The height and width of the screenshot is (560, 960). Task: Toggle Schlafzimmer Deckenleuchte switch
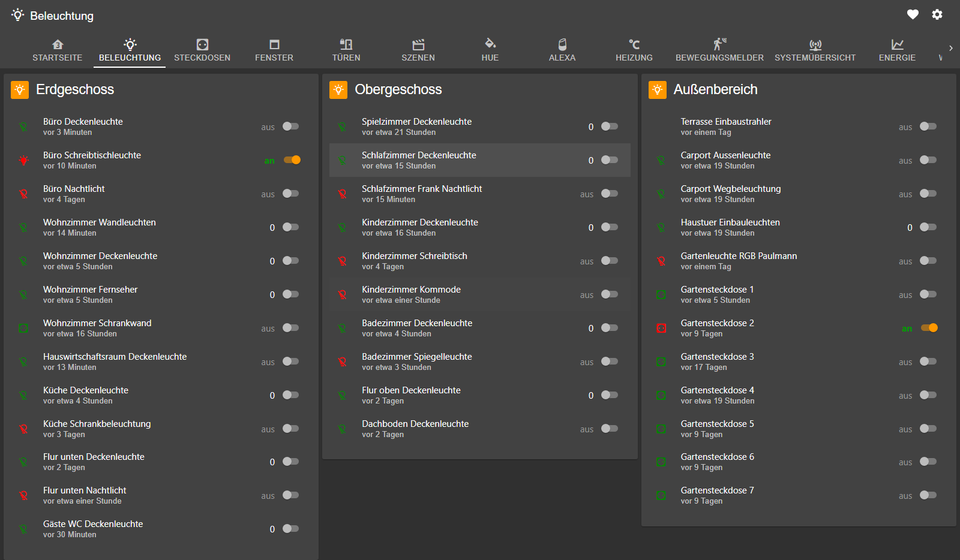click(x=610, y=160)
